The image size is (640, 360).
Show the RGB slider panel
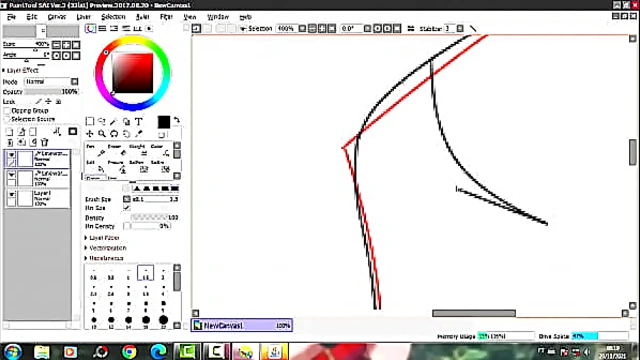pos(102,28)
